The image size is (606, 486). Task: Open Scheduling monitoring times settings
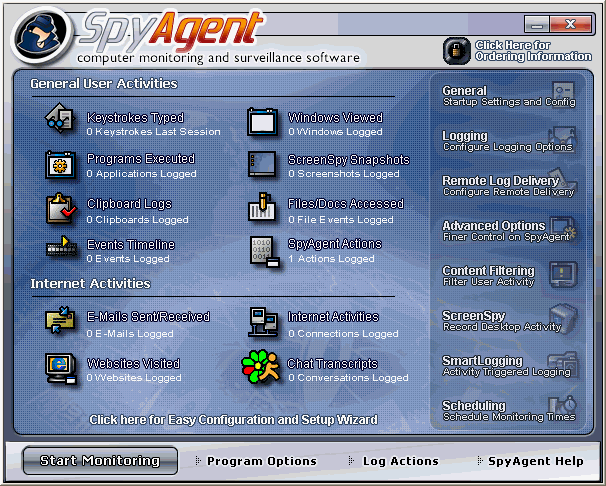(x=508, y=410)
